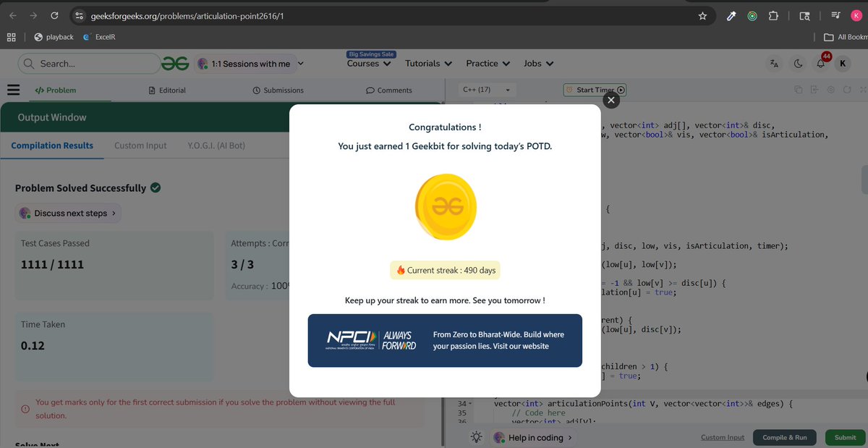This screenshot has height=448, width=868.
Task: Click the 1111 / 1111 test cases value
Action: tap(52, 264)
